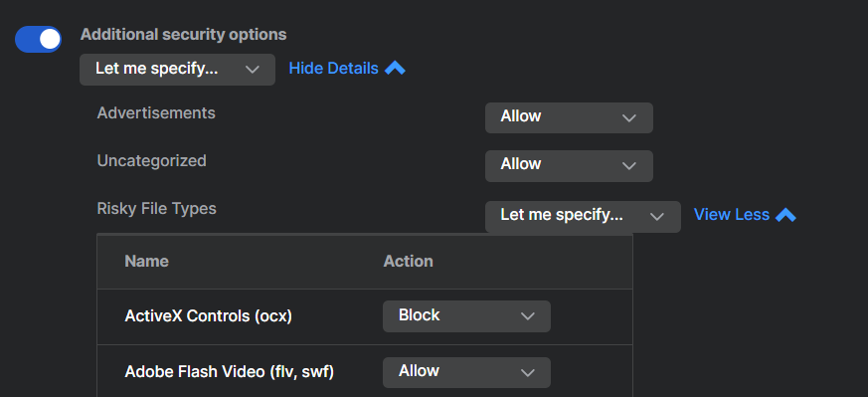Click the 'Additional security options' heading
868x397 pixels.
(184, 35)
